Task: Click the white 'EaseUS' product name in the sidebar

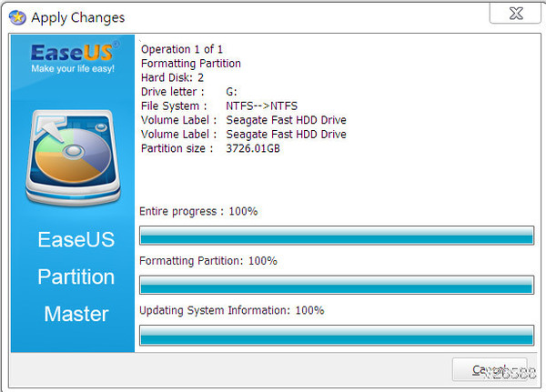Action: (76, 239)
